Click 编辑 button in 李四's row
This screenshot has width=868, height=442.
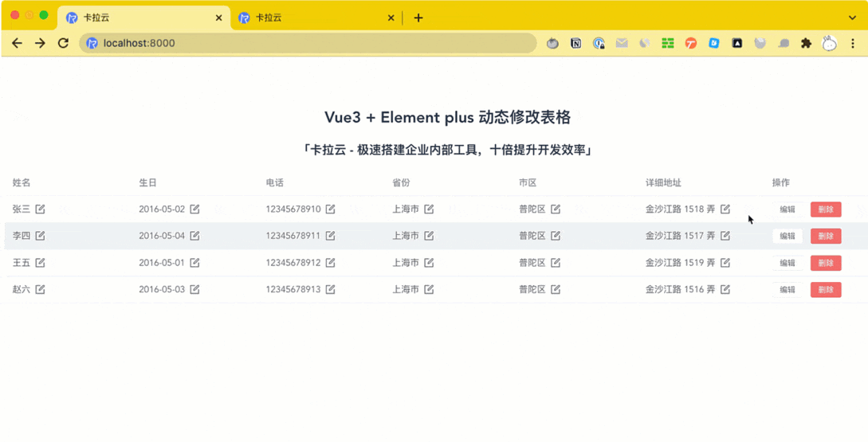pos(787,237)
